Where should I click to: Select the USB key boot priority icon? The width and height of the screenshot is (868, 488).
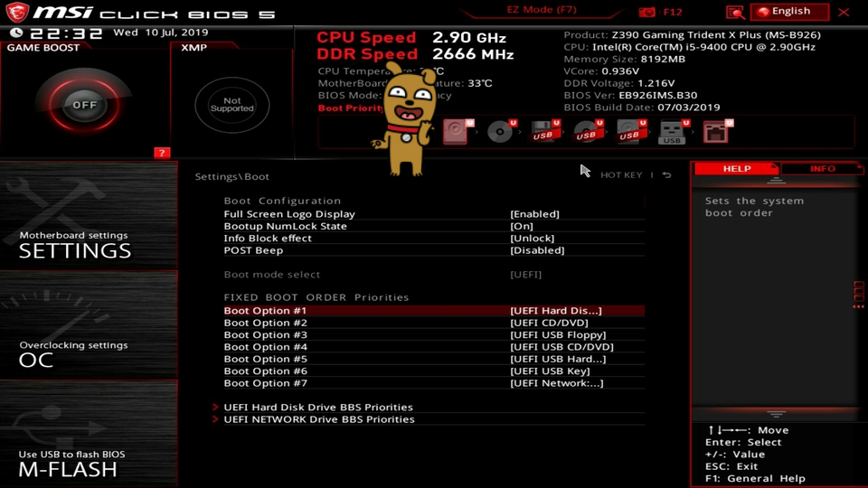tap(673, 132)
